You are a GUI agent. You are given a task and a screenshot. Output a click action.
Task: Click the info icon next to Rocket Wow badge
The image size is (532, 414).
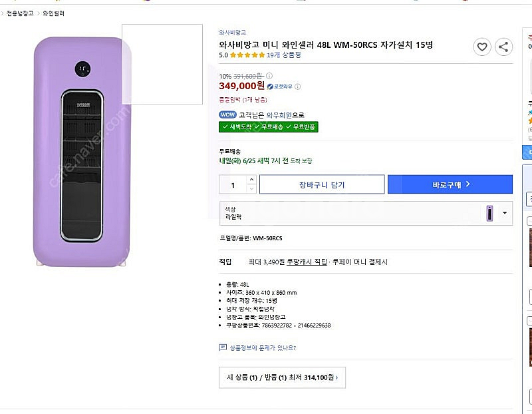click(x=297, y=87)
